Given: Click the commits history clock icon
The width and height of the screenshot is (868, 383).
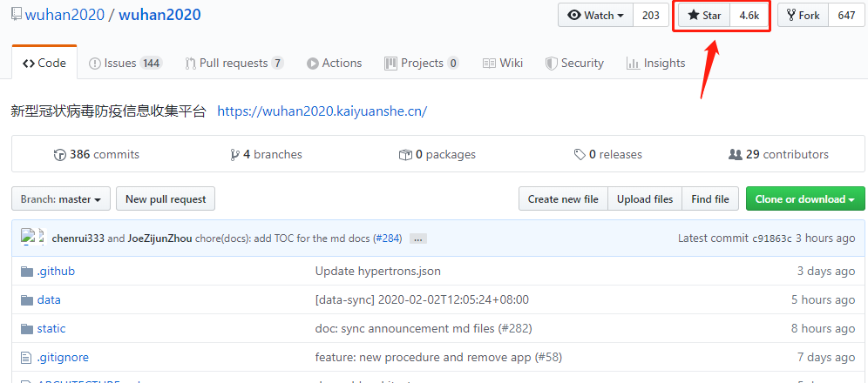Looking at the screenshot, I should coord(59,155).
